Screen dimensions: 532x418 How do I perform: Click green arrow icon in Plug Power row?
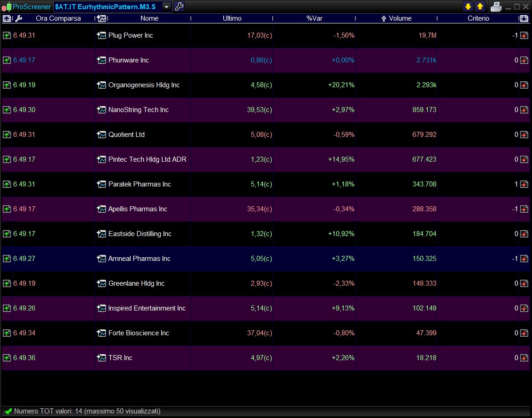pos(7,35)
